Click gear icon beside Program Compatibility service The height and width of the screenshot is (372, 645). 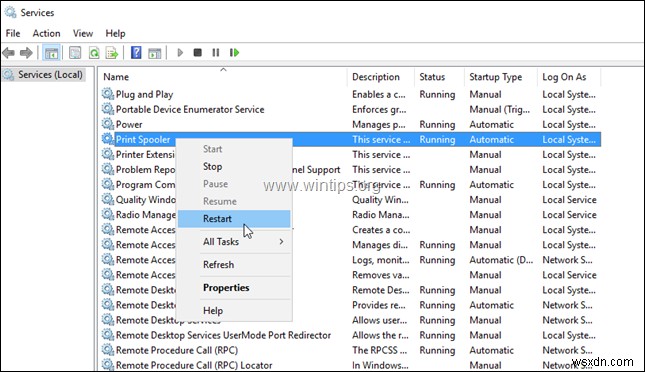coord(108,184)
